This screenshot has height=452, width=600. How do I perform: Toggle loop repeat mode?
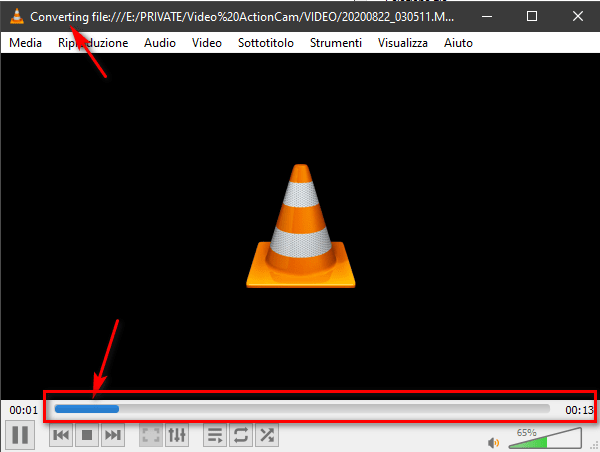[241, 435]
